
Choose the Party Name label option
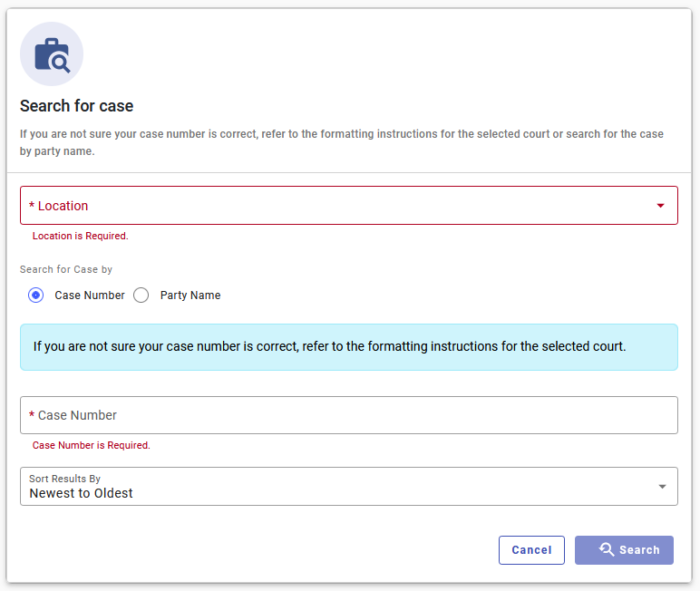click(x=190, y=295)
